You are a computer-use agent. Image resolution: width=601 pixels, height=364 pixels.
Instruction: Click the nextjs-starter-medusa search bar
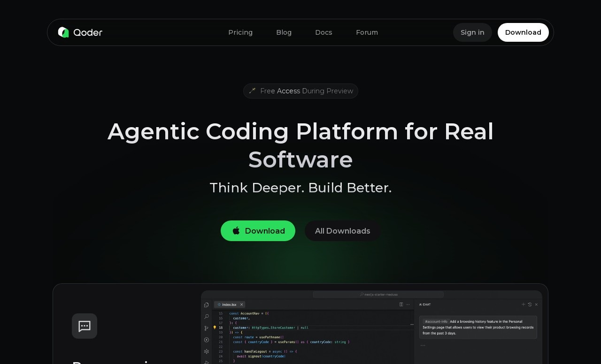coord(378,295)
